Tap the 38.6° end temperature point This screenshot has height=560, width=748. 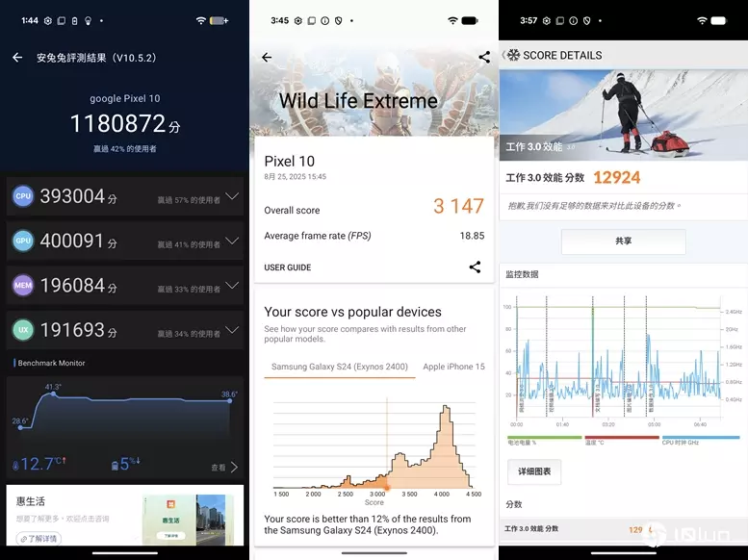(x=230, y=400)
